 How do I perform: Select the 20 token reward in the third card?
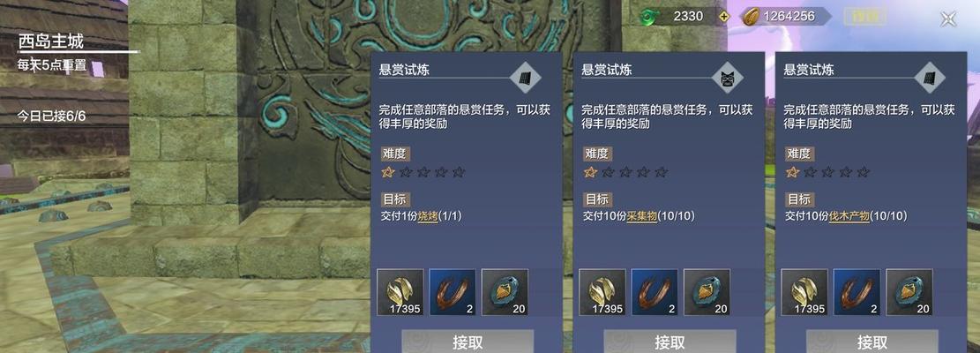[x=909, y=292]
